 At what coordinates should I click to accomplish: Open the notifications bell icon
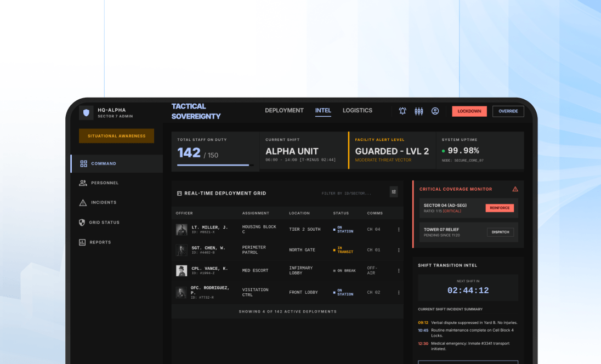402,111
